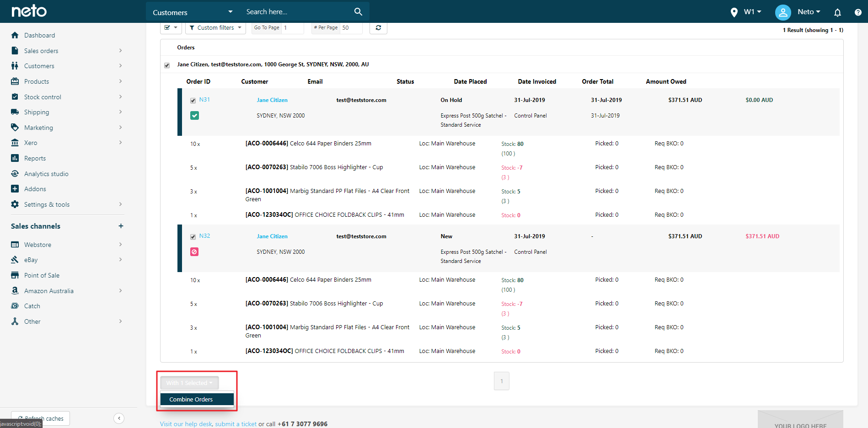868x428 pixels.
Task: Click the Visit our help desk link
Action: [186, 424]
